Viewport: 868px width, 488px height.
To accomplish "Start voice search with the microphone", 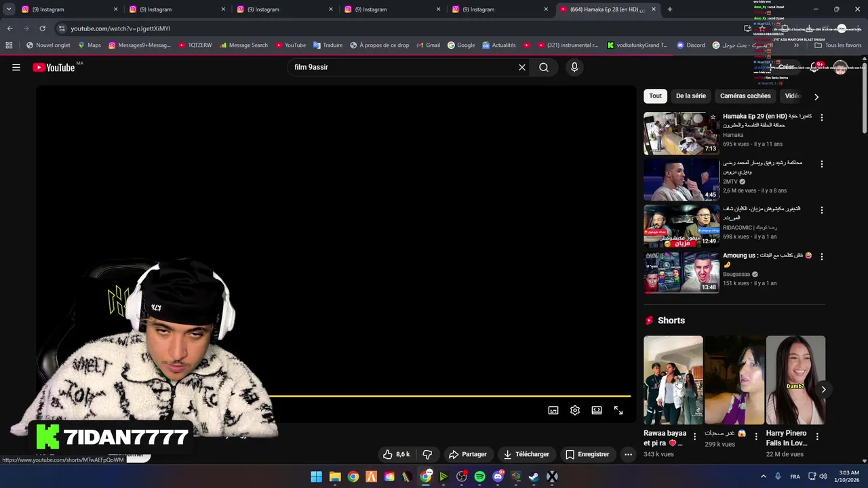I will tap(574, 67).
